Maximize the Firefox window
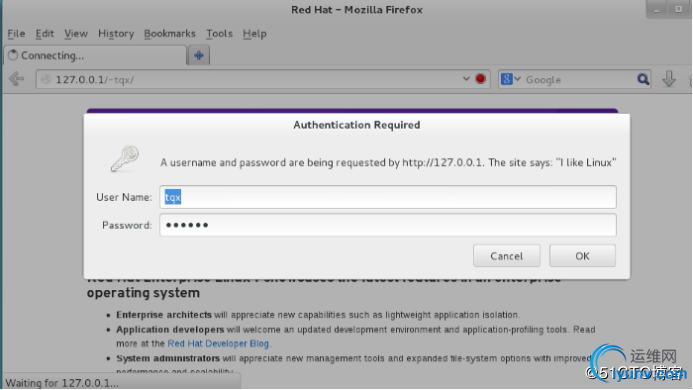693x390 pixels. pos(678,9)
